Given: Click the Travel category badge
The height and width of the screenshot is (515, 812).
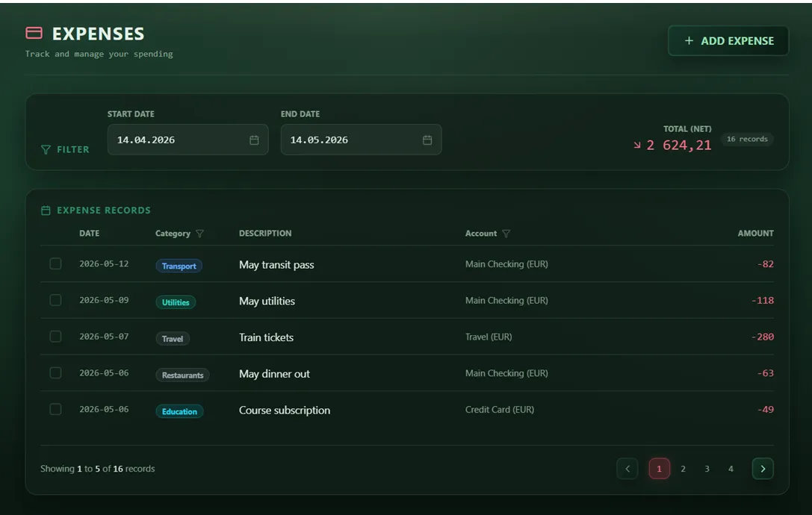Looking at the screenshot, I should (x=173, y=339).
